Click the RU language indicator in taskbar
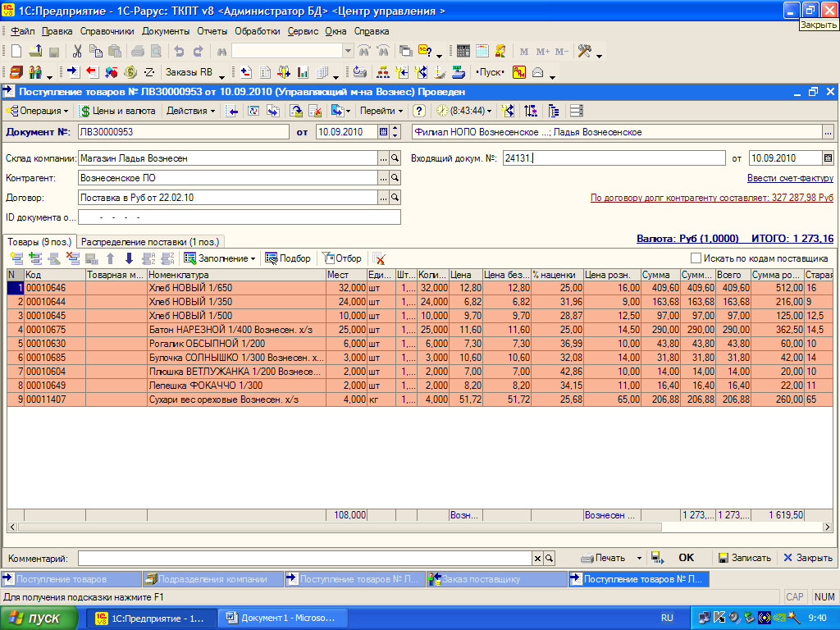 tap(667, 619)
